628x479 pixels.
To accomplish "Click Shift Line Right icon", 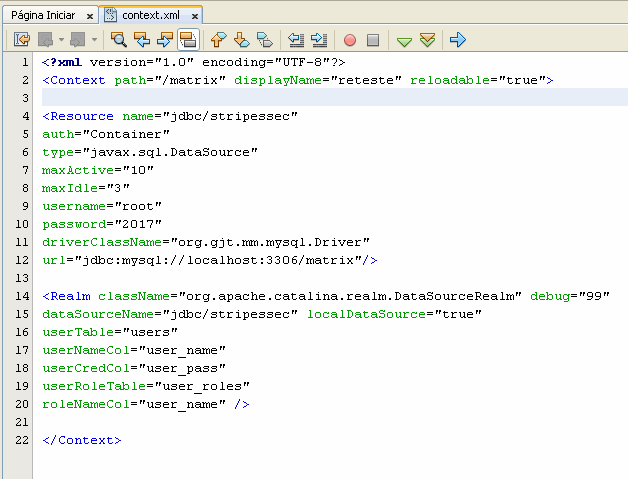I will [x=319, y=40].
